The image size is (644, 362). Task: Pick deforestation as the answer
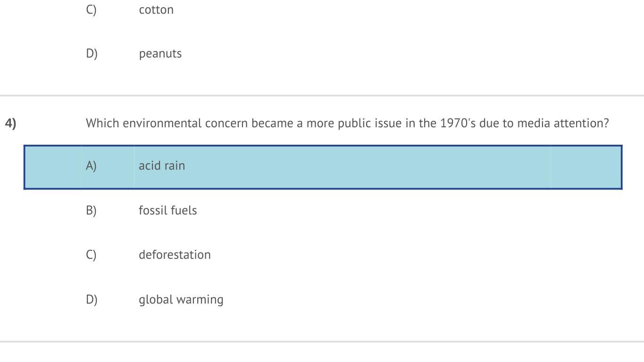(175, 255)
